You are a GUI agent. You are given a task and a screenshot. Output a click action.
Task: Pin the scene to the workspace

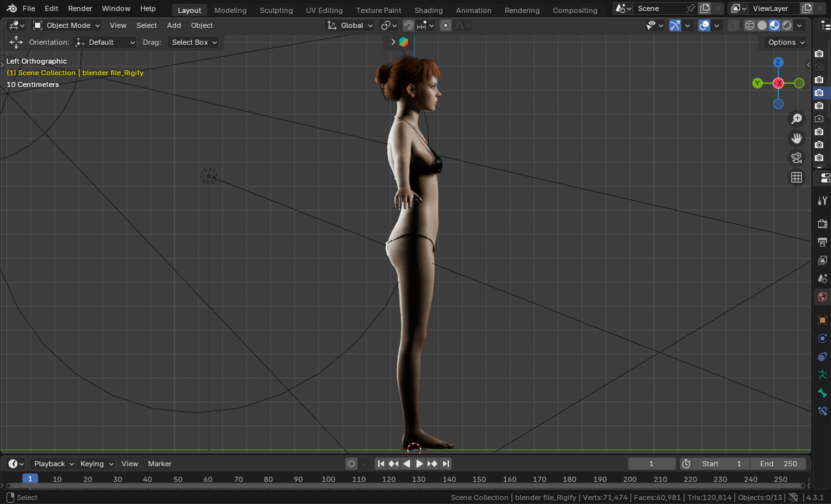coord(690,8)
